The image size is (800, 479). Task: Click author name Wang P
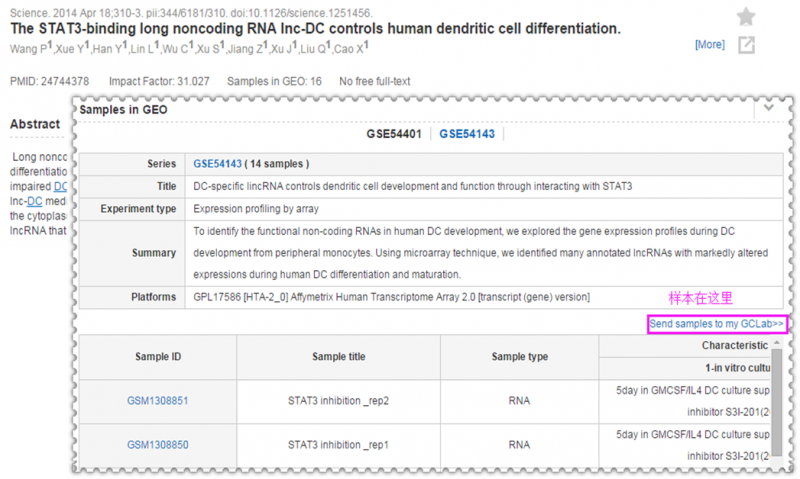[26, 45]
